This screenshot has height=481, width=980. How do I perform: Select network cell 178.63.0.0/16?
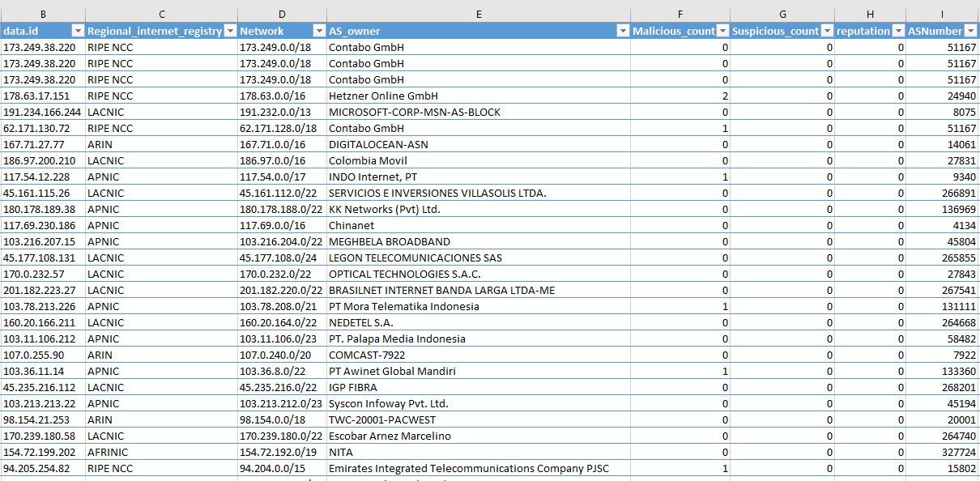point(282,96)
